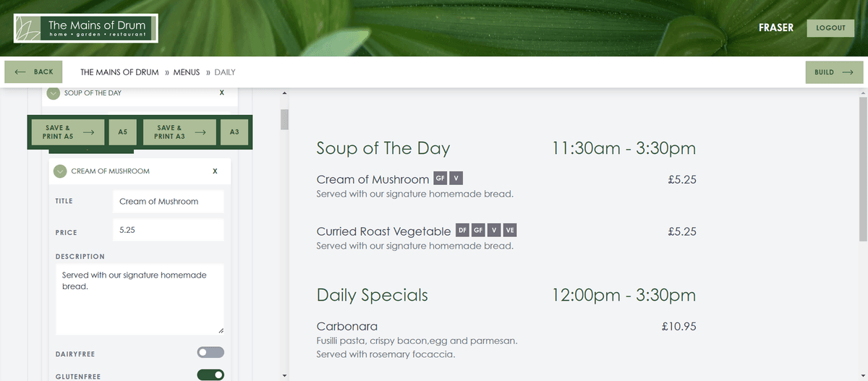Remove the Soup of the Day section
The height and width of the screenshot is (381, 868).
pos(221,93)
